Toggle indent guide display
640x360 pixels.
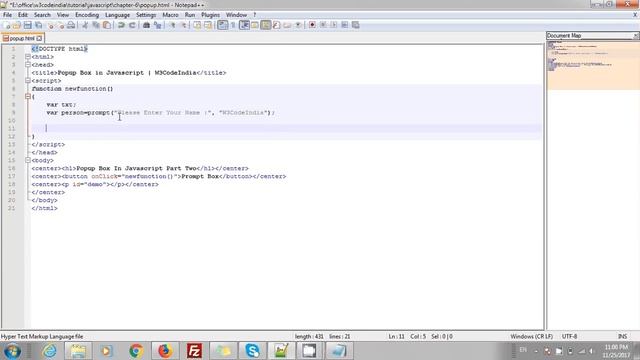[244, 25]
